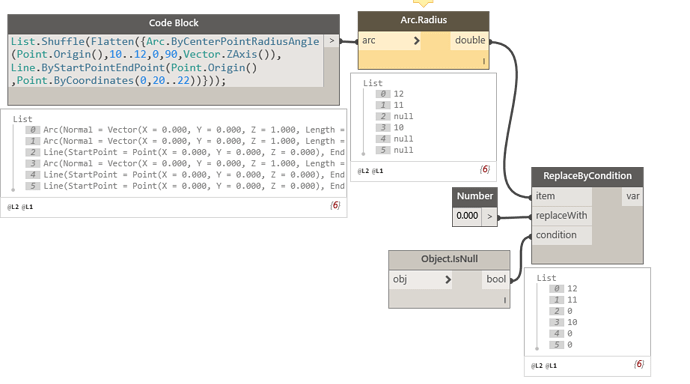Click the bool output port of Object.IsNull
The image size is (690, 384).
pyautogui.click(x=495, y=279)
